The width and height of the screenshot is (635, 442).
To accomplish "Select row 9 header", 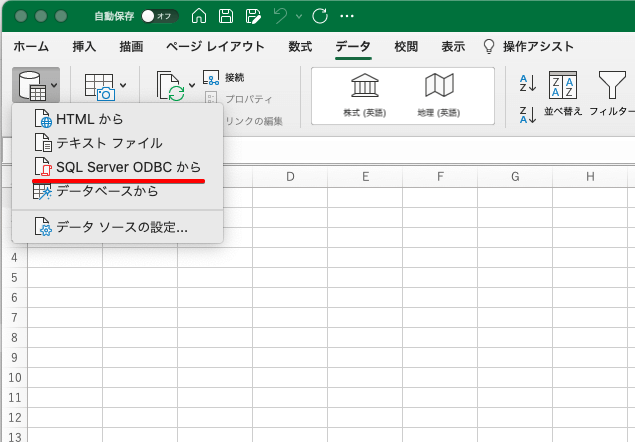I will click(15, 358).
